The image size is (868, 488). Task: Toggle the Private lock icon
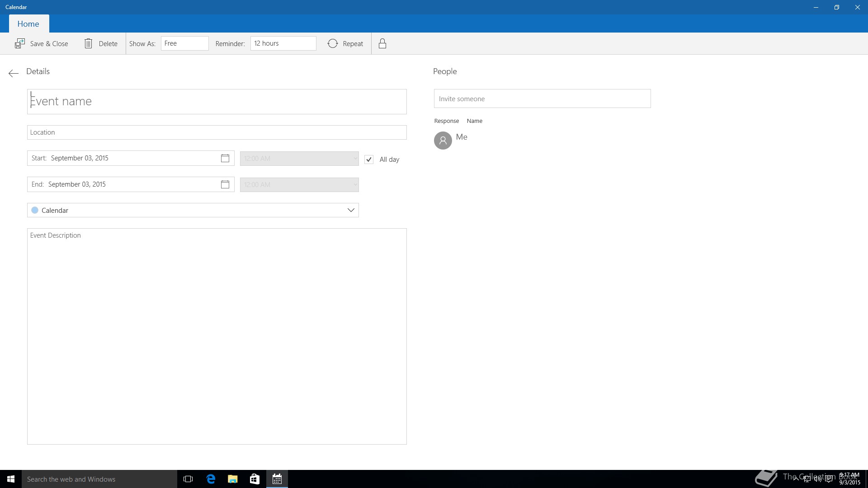(x=382, y=43)
